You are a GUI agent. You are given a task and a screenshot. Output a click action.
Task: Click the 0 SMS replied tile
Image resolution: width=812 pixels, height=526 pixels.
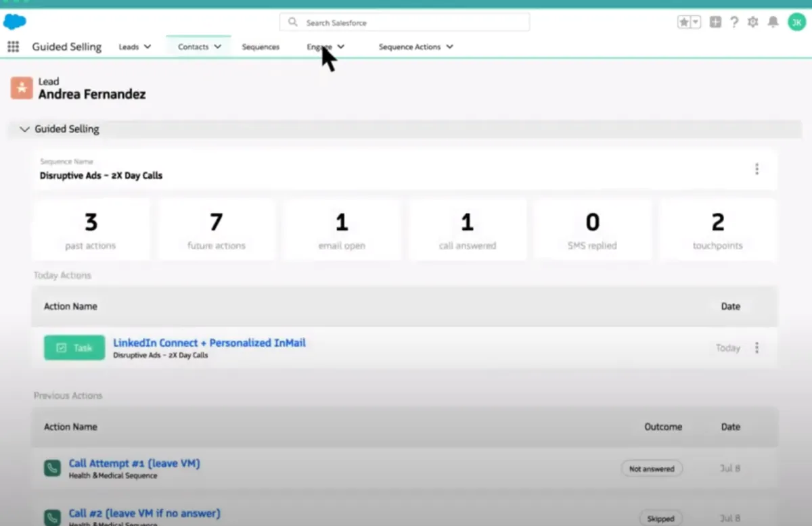[593, 230]
